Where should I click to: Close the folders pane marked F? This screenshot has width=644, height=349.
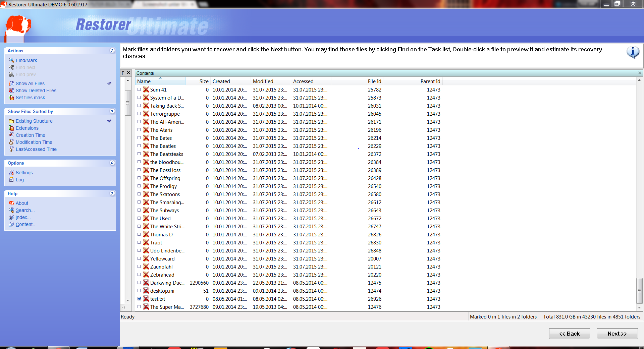(x=128, y=73)
